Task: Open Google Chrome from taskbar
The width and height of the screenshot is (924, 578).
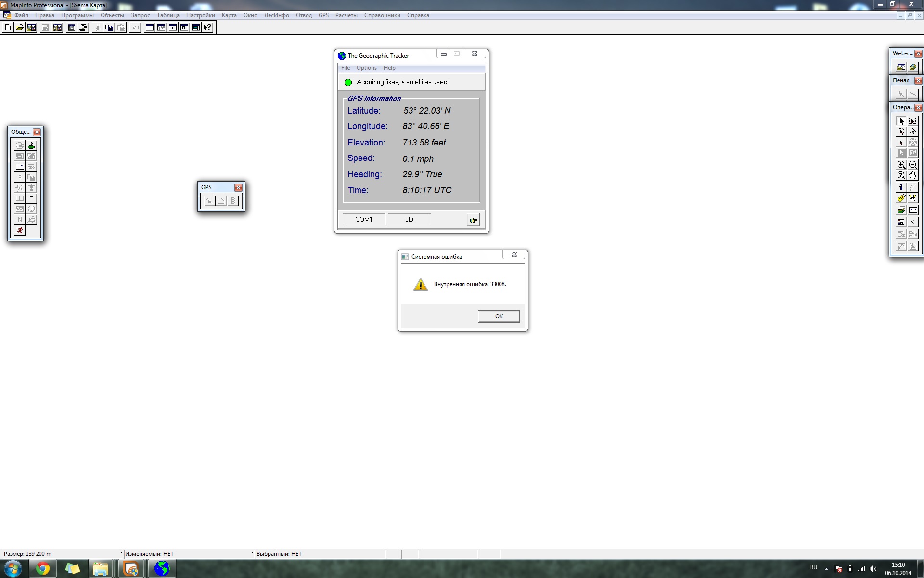Action: [x=43, y=569]
